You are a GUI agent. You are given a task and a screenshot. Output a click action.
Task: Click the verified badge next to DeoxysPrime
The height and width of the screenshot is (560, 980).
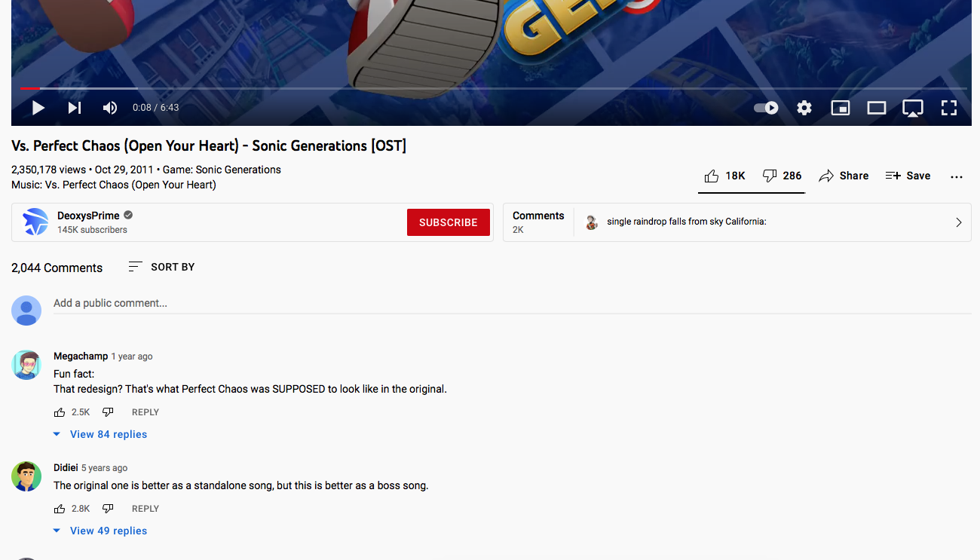(x=128, y=216)
